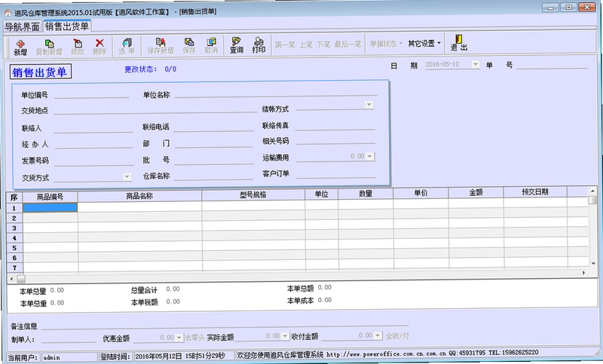The width and height of the screenshot is (603, 364).
Task: Click the 选单 select-order icon
Action: point(127,47)
